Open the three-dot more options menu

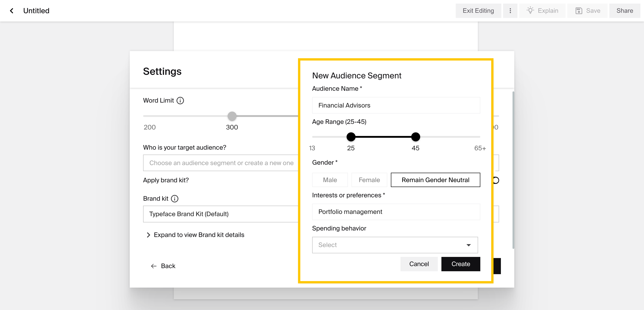tap(510, 11)
